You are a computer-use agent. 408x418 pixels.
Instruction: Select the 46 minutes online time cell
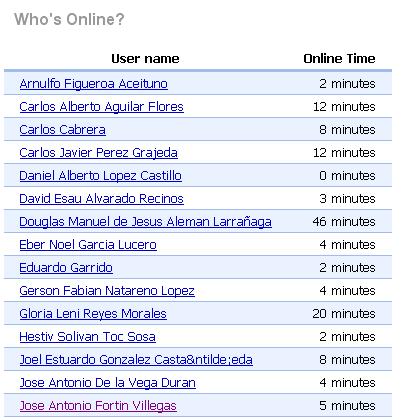click(x=344, y=222)
